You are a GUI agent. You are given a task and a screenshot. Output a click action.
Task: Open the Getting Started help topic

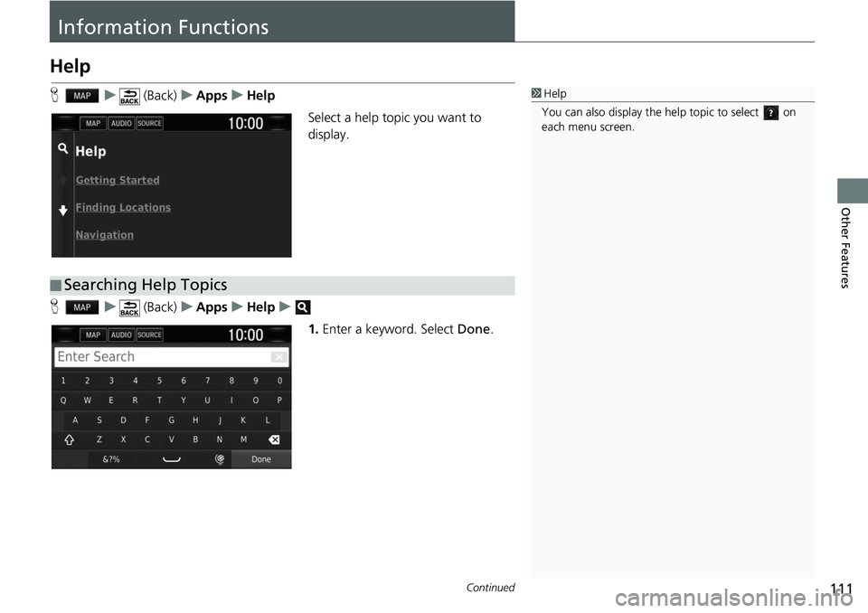point(118,180)
